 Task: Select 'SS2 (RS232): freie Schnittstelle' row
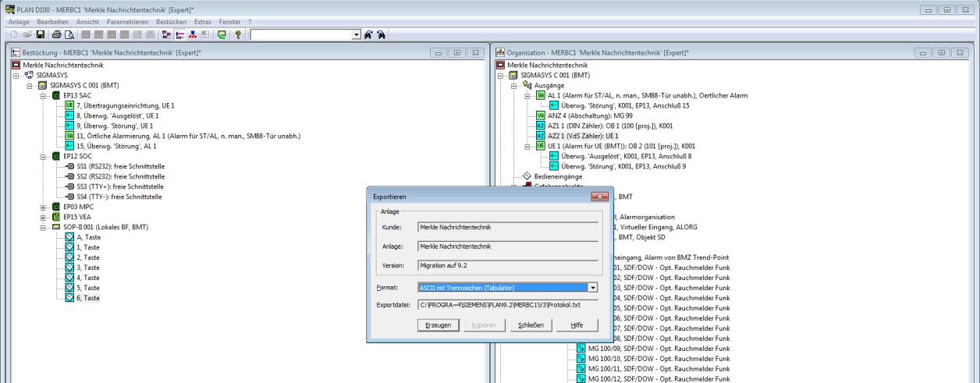coord(120,176)
